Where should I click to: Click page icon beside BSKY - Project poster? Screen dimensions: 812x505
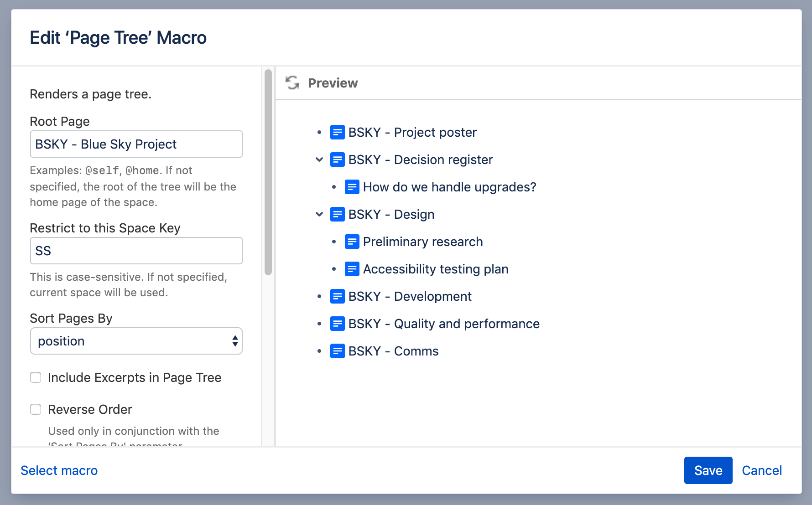[338, 132]
